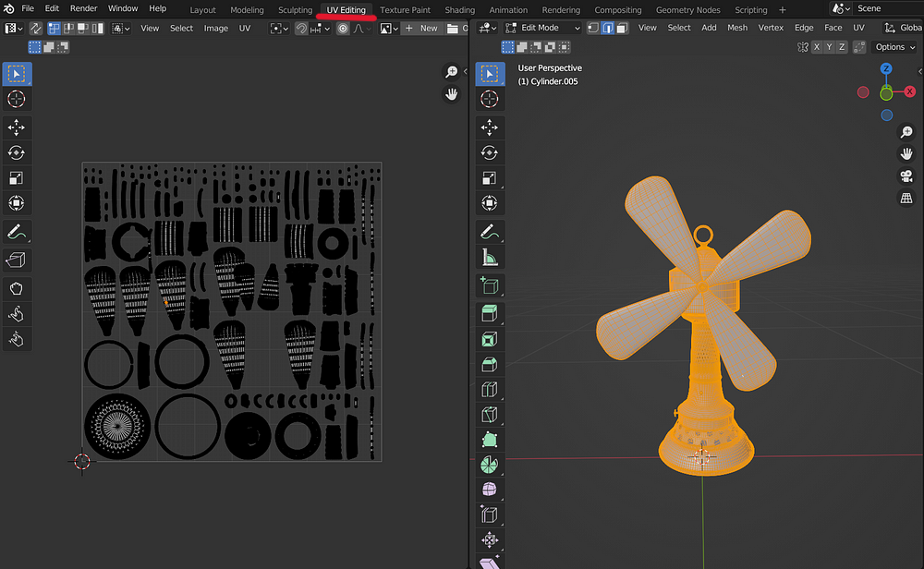Open the Options dropdown

tap(894, 47)
